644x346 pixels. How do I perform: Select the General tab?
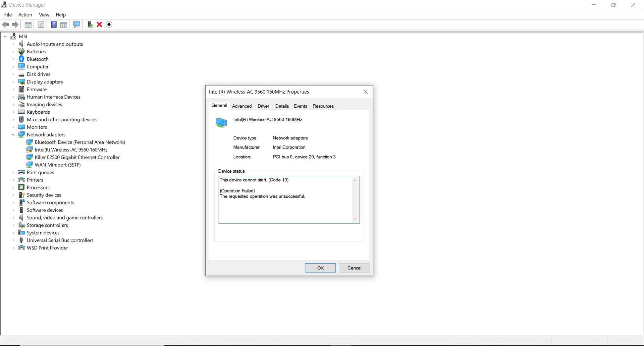219,105
